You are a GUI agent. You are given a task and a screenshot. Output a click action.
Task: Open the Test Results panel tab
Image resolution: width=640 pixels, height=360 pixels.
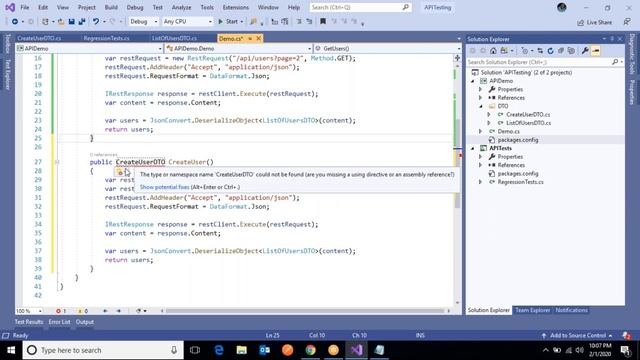pyautogui.click(x=29, y=322)
